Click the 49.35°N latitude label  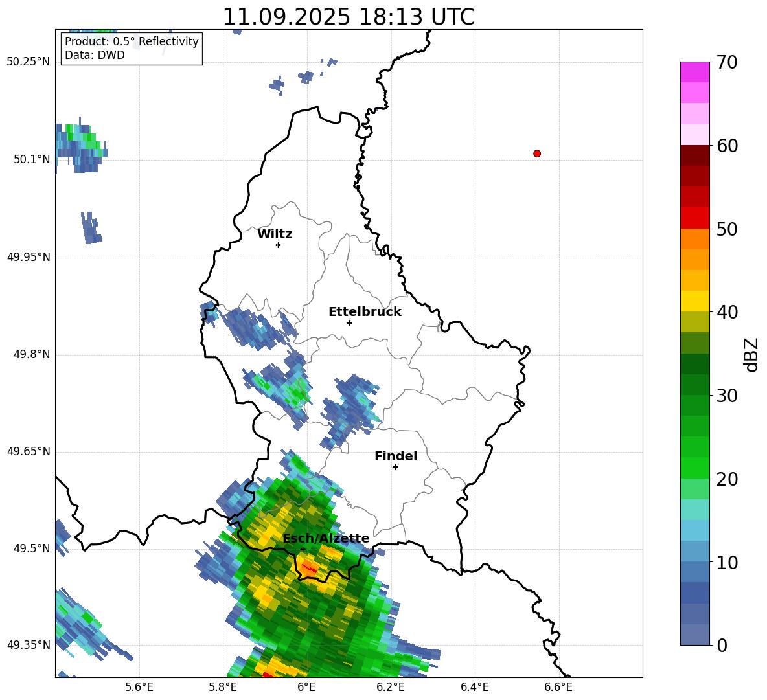tap(29, 645)
